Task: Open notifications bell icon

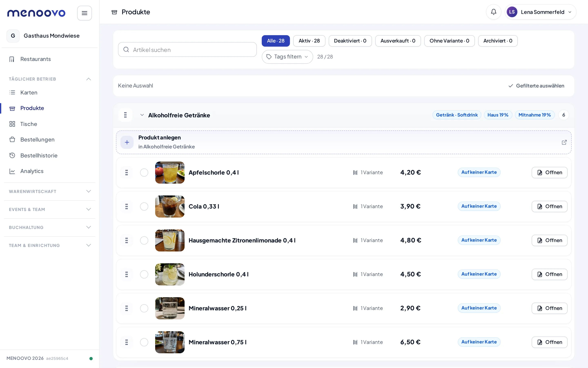Action: coord(493,12)
